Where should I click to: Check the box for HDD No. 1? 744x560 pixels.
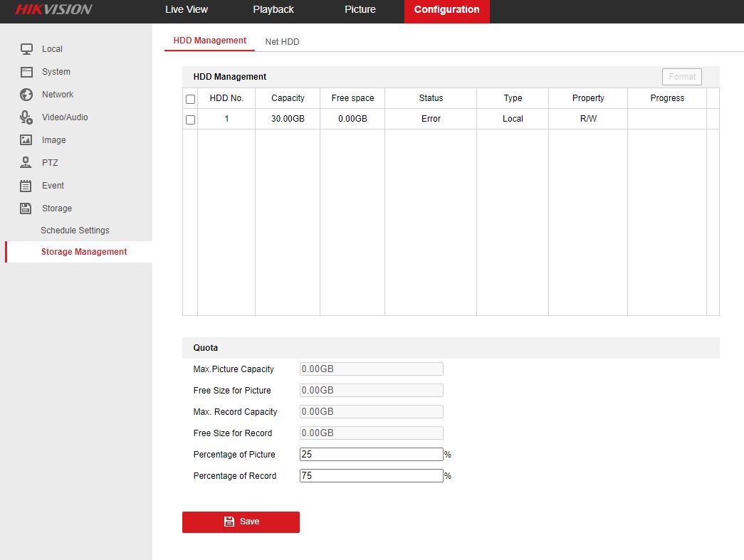coord(190,120)
